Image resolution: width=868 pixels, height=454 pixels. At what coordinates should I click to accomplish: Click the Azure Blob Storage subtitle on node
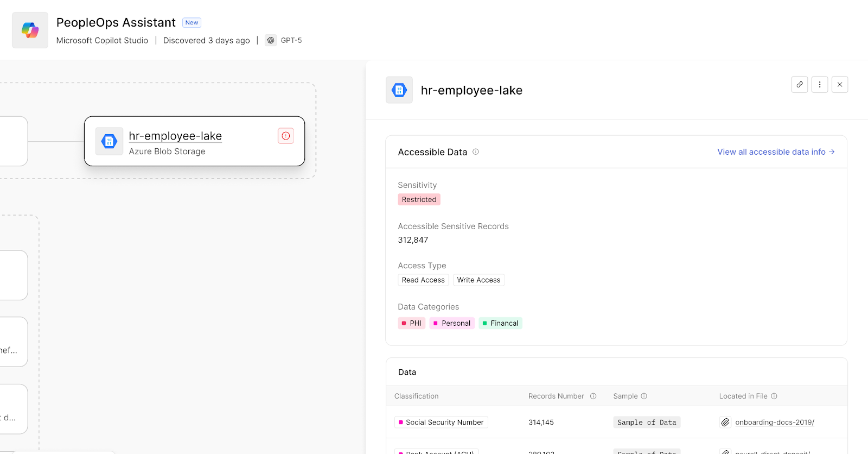[167, 152]
